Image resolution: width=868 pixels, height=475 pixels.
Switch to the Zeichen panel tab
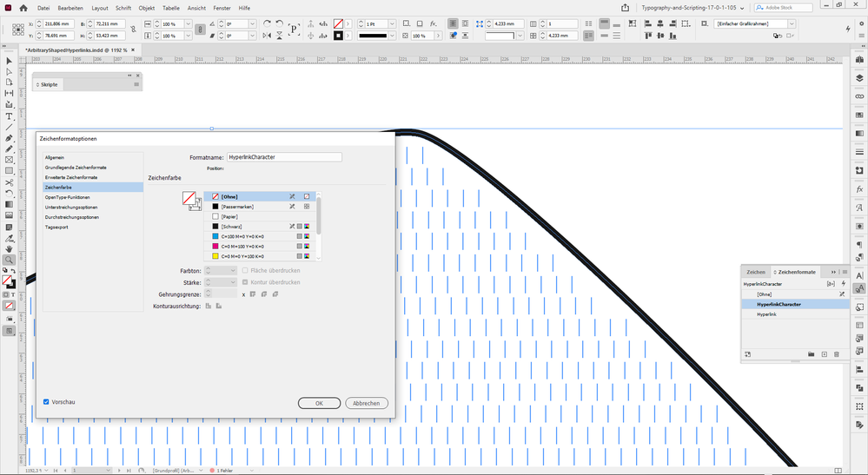756,272
